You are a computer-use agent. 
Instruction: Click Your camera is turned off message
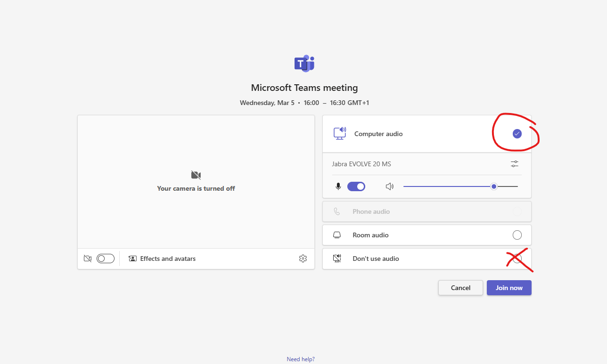196,188
